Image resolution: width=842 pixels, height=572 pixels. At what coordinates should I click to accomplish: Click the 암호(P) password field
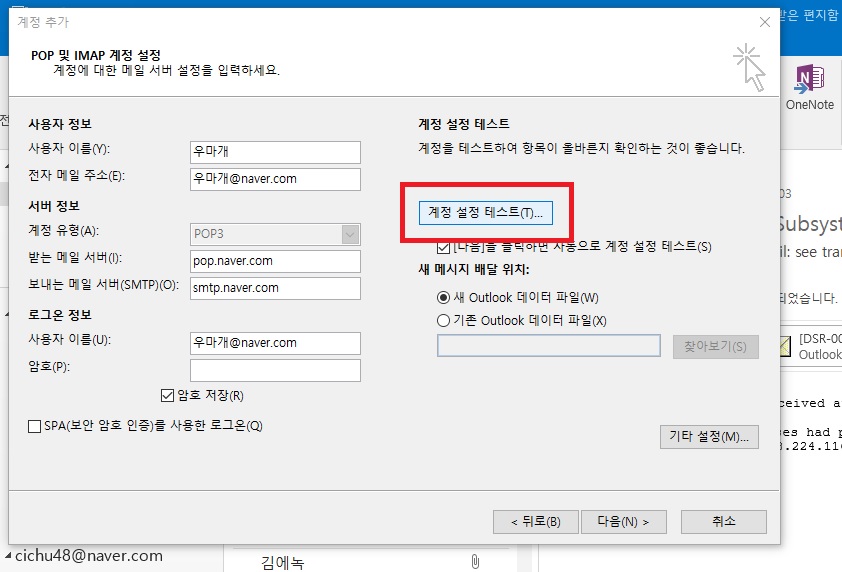(x=275, y=370)
